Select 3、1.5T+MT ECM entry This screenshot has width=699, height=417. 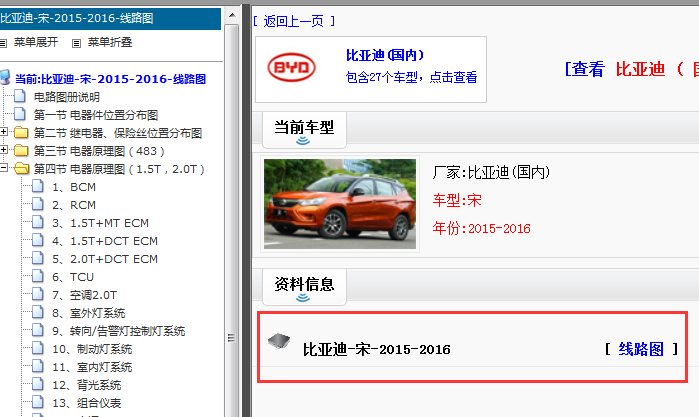coord(100,223)
